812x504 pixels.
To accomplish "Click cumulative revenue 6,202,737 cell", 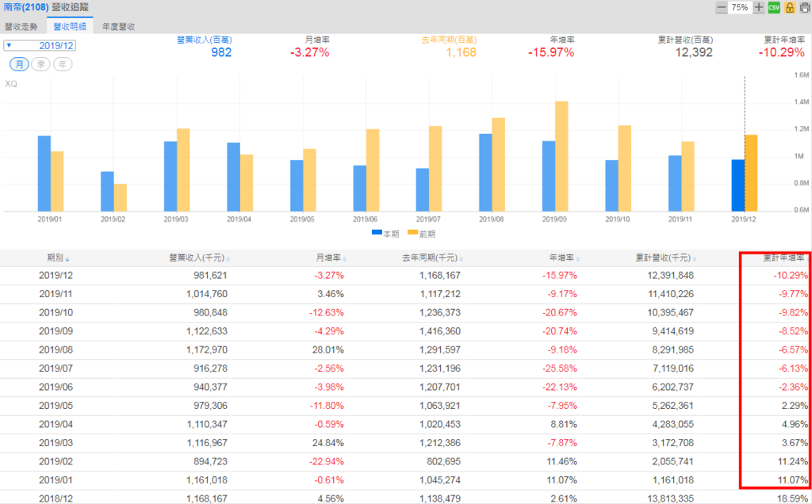I will tap(672, 388).
